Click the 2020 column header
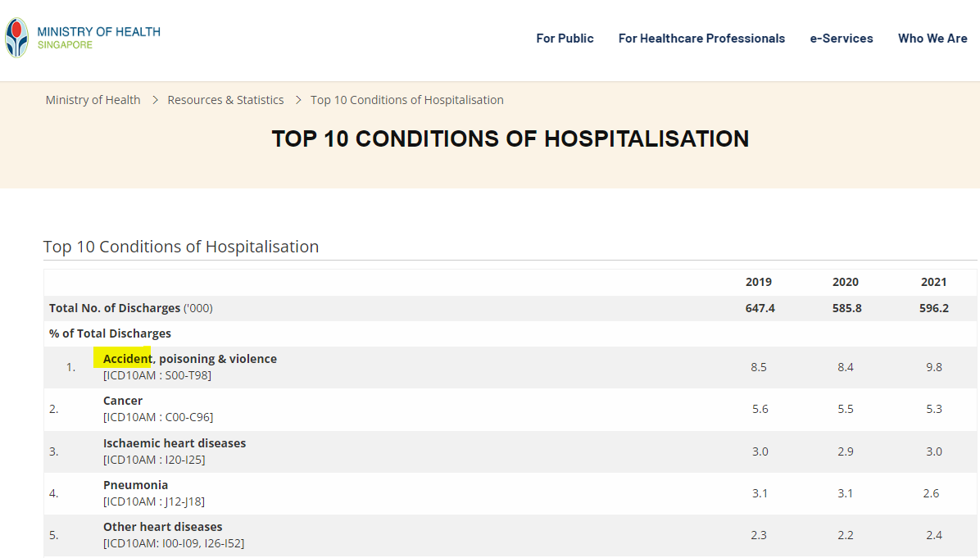 846,282
